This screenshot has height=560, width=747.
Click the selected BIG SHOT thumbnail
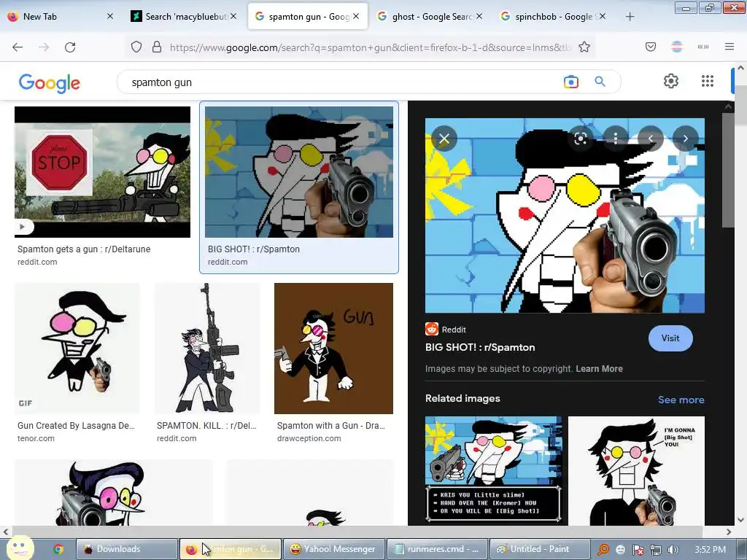click(x=298, y=172)
